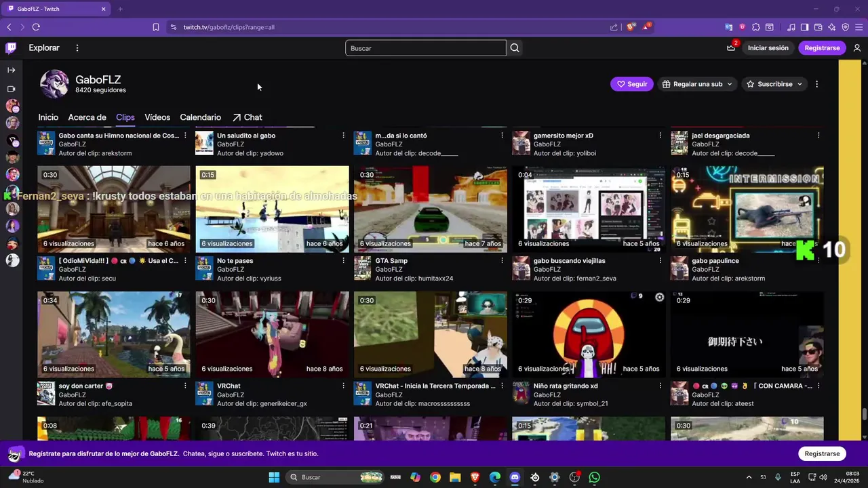Open 'Gabo canta su Himno nacional' clip title
Screen dimensions: 868x488
click(119, 136)
